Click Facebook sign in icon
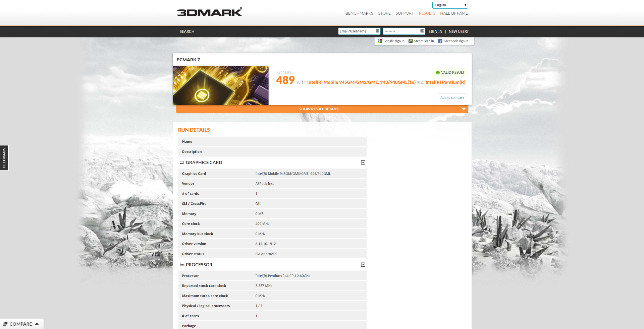Image resolution: width=644 pixels, height=329 pixels. pos(440,41)
